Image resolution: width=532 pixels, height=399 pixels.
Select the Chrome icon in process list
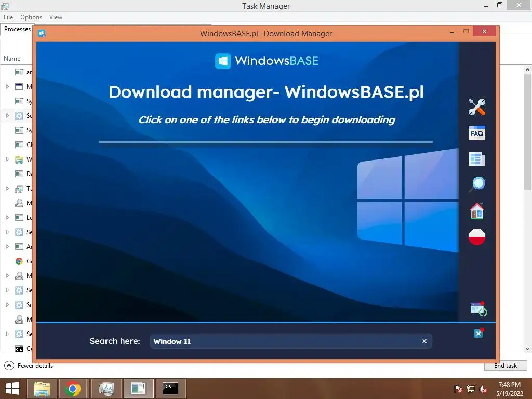(19, 261)
